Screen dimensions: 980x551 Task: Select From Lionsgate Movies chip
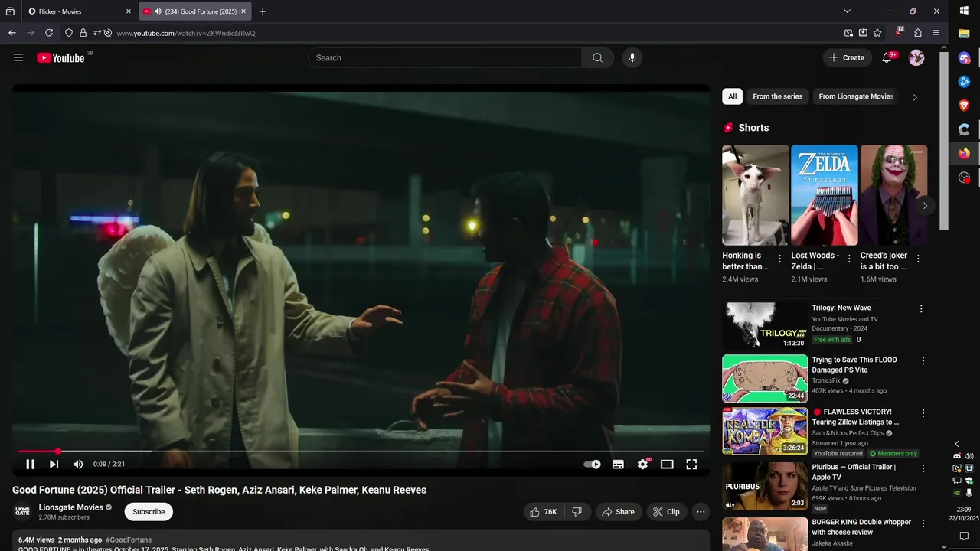[x=856, y=96]
